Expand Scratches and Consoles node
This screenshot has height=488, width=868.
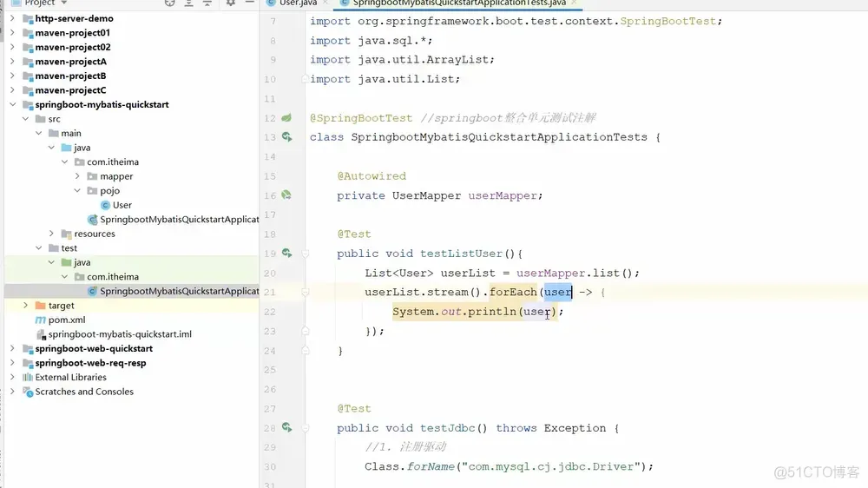point(12,392)
